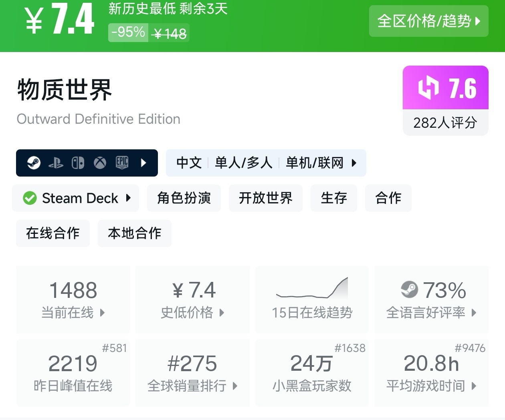Click the Xbox platform icon
Viewport: 505px width, 420px height.
[x=100, y=163]
